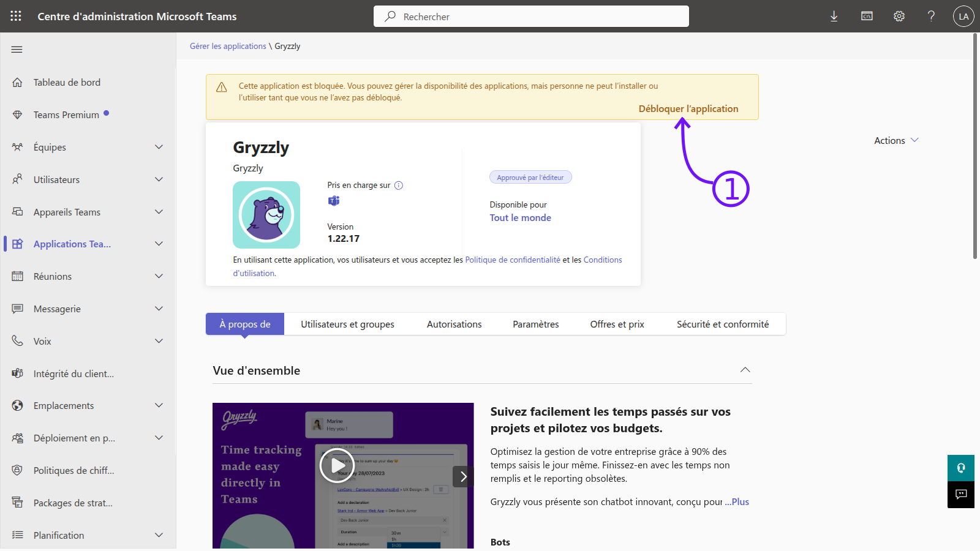Click the Emplacements globe icon
The height and width of the screenshot is (551, 980).
[17, 405]
